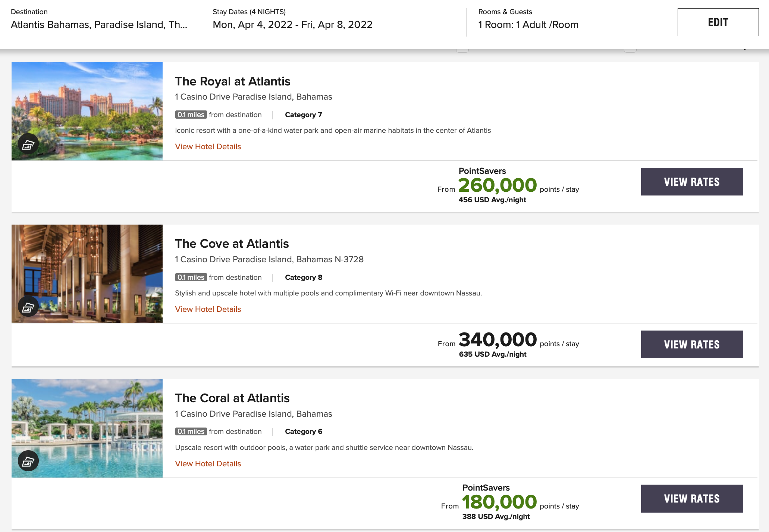Select the stay dates Apr 4 - Apr 8
The width and height of the screenshot is (769, 532).
click(292, 25)
